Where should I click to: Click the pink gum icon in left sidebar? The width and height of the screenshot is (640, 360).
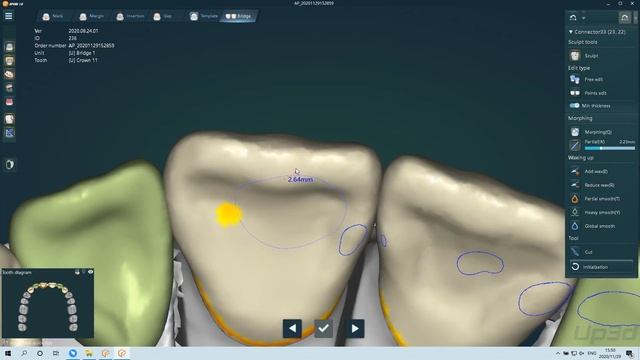tap(9, 102)
